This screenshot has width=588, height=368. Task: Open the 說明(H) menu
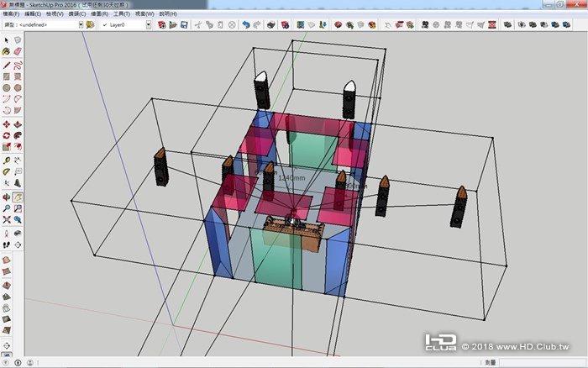coord(168,14)
